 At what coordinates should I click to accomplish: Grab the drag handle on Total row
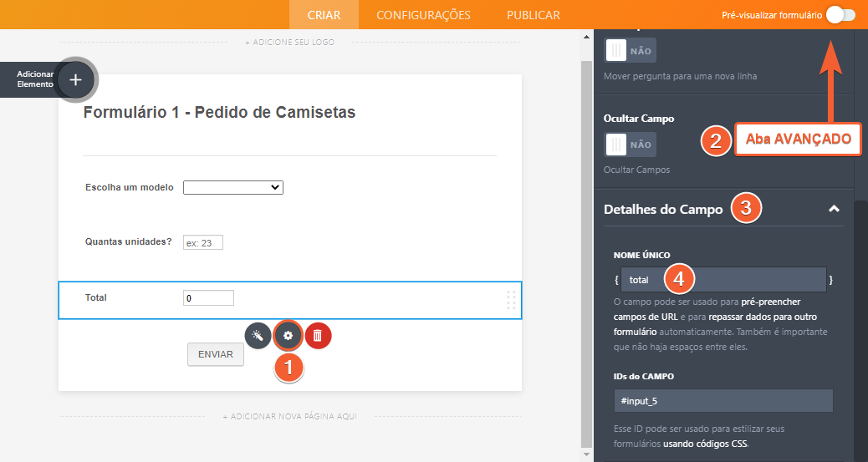tap(511, 301)
